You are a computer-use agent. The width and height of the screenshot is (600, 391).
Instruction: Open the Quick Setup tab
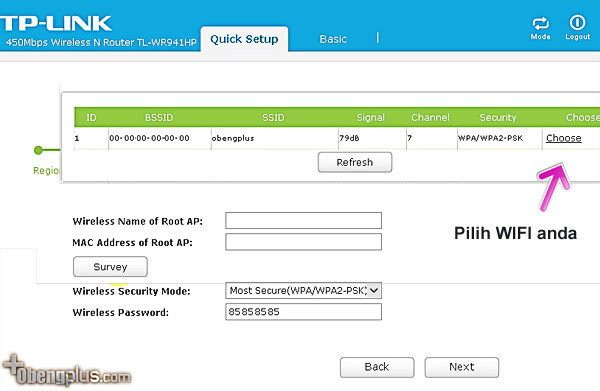(244, 39)
